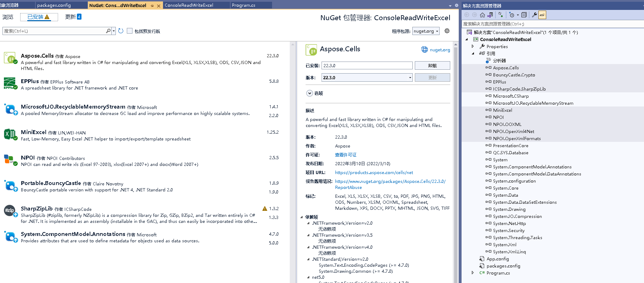The image size is (644, 283).
Task: Click the SharpZipLib #zip icon
Action: coord(10,211)
